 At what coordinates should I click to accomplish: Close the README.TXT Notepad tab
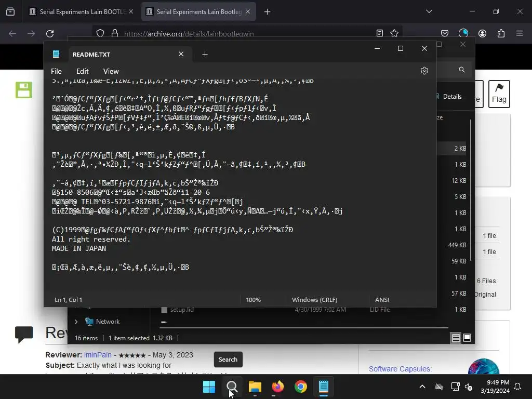181,54
